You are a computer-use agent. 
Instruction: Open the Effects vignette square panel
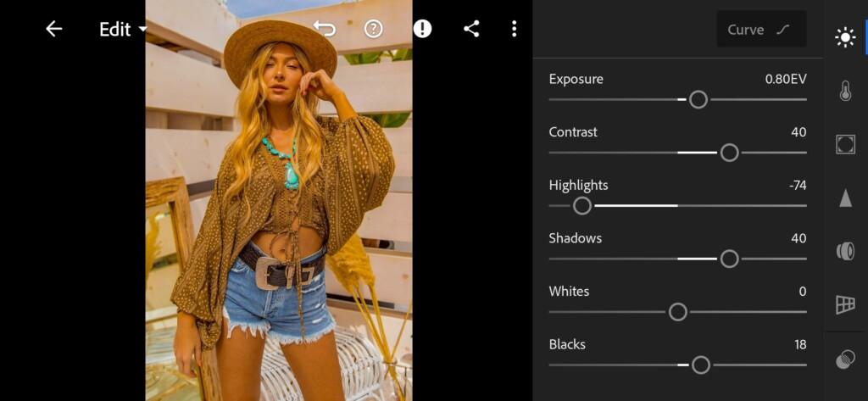(x=845, y=144)
